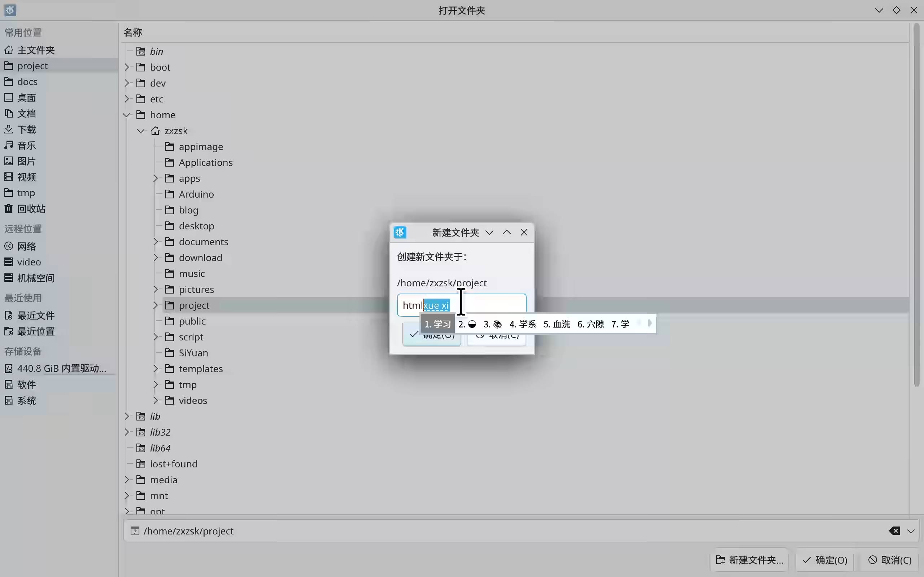This screenshot has height=577, width=924.
Task: Show next page of IME candidates
Action: (x=650, y=323)
